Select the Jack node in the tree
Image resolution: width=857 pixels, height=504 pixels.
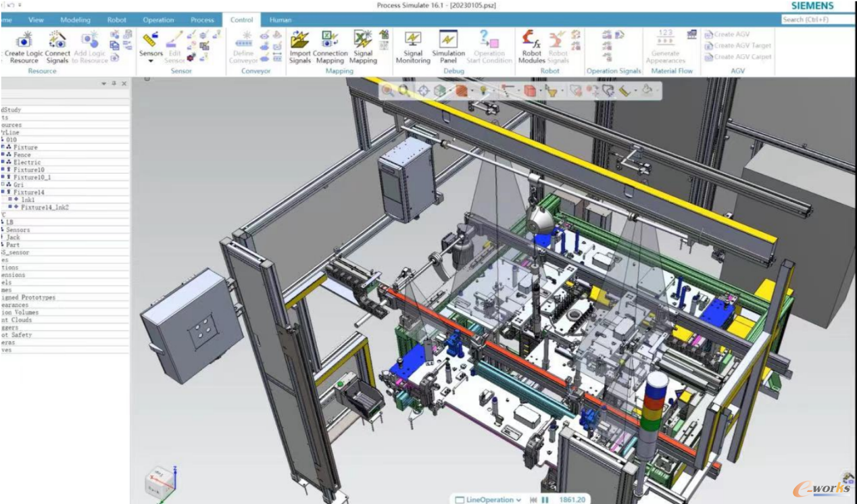(14, 237)
